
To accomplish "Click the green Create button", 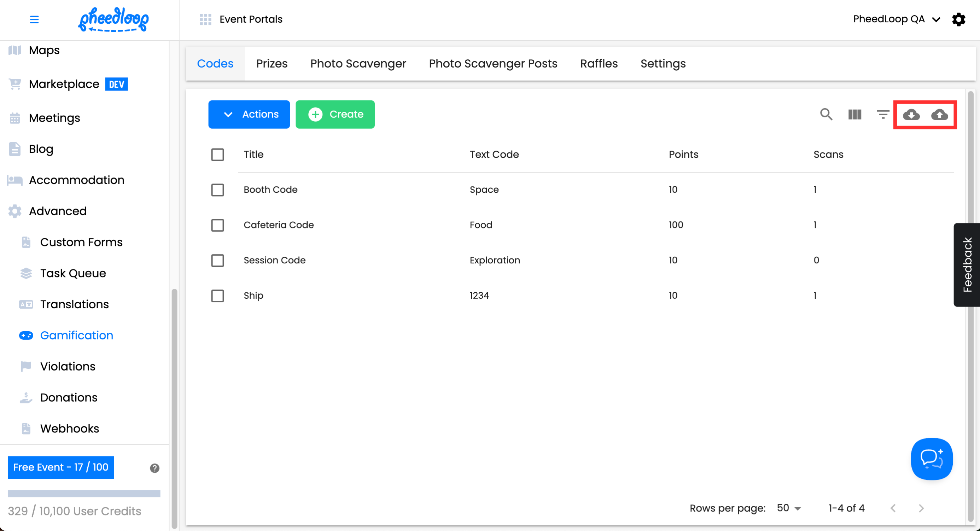I will click(335, 114).
